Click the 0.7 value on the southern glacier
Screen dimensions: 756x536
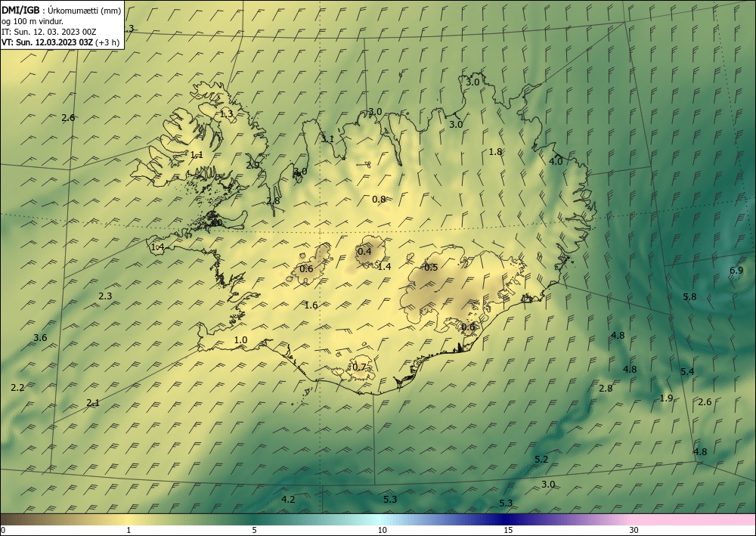pos(359,367)
